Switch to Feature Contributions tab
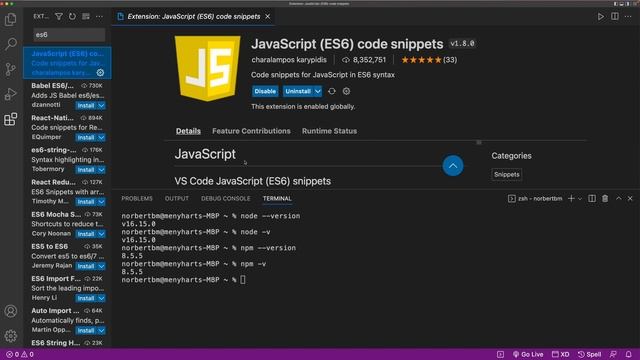The width and height of the screenshot is (640, 360). click(x=251, y=131)
